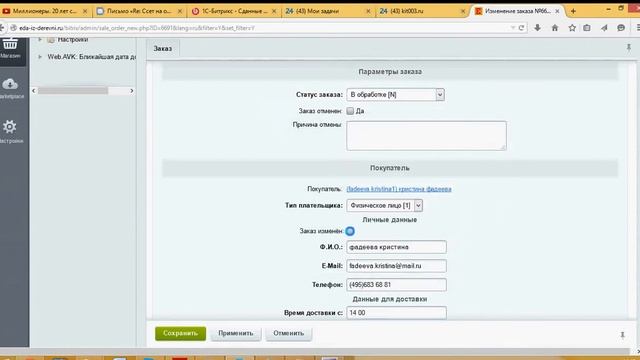Bookmark this page with the star icon

pos(572,28)
